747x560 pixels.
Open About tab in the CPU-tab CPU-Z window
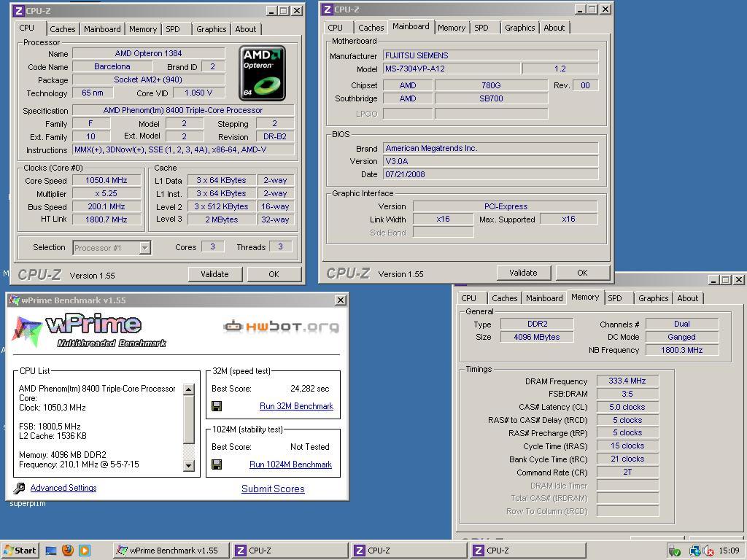[246, 29]
